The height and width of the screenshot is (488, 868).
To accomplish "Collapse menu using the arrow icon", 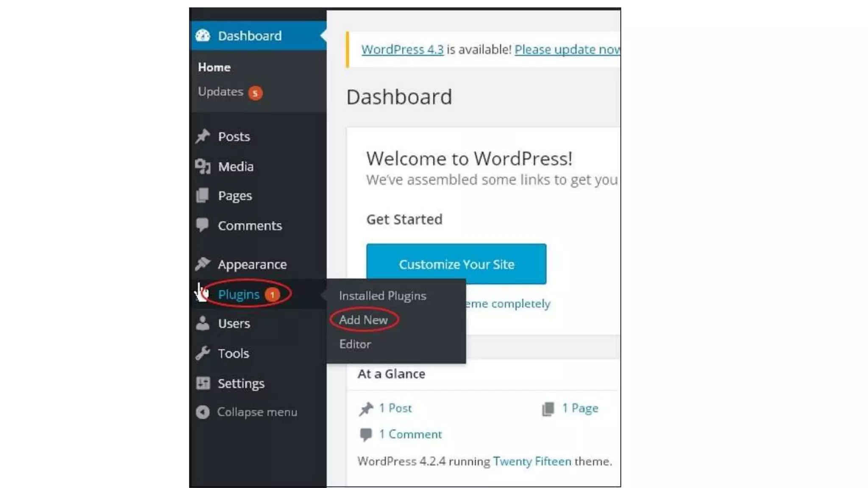I will pyautogui.click(x=203, y=412).
